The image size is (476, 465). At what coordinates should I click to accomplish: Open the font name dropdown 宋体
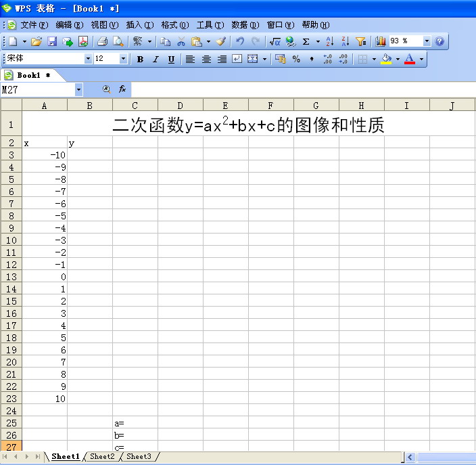[x=88, y=59]
